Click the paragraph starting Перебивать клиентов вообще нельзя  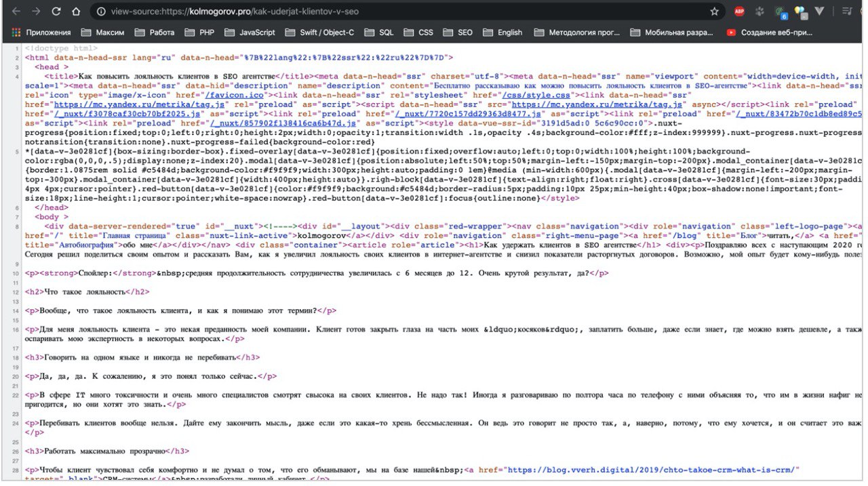(444, 428)
